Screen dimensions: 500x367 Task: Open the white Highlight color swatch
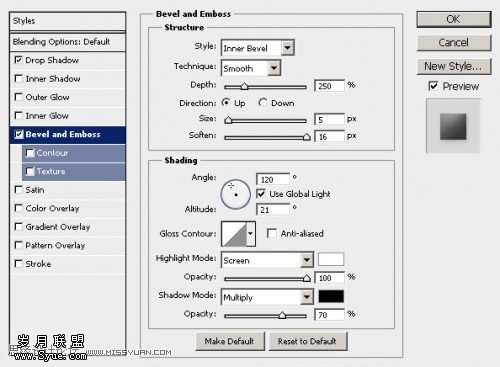331,259
